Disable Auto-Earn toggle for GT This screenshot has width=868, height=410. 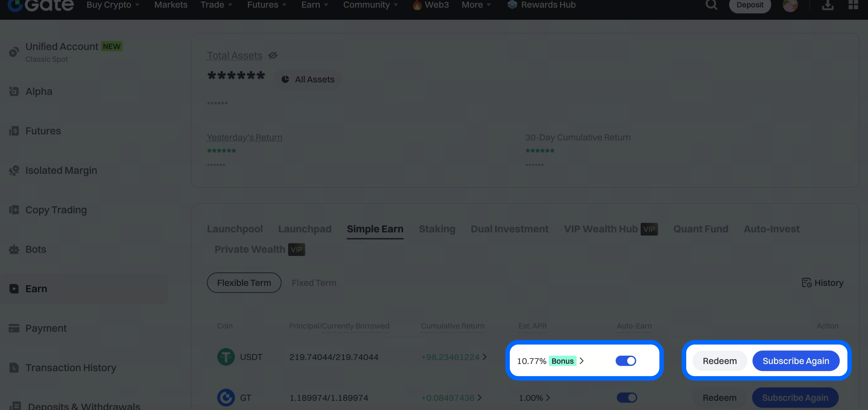coord(627,398)
